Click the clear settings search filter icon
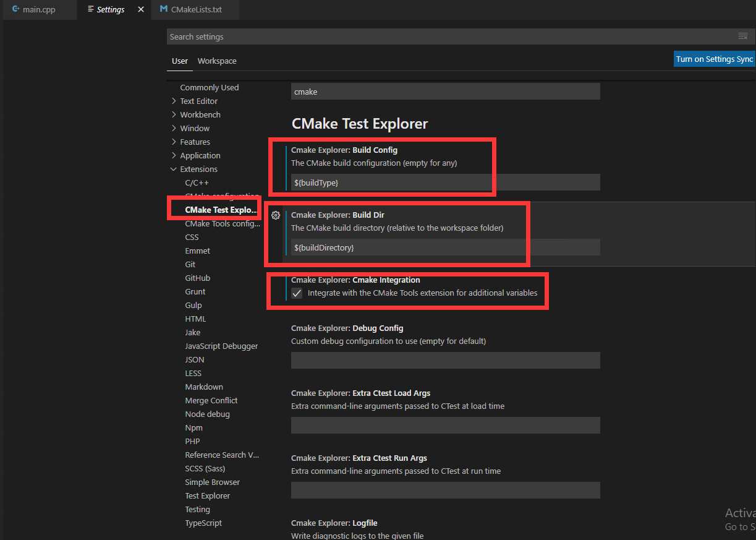The image size is (756, 540). [742, 36]
